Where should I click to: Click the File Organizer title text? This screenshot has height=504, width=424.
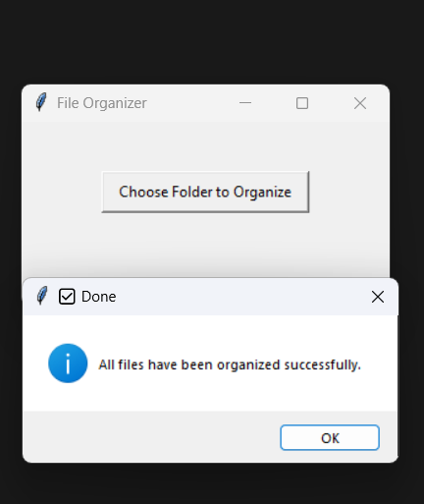coord(102,103)
